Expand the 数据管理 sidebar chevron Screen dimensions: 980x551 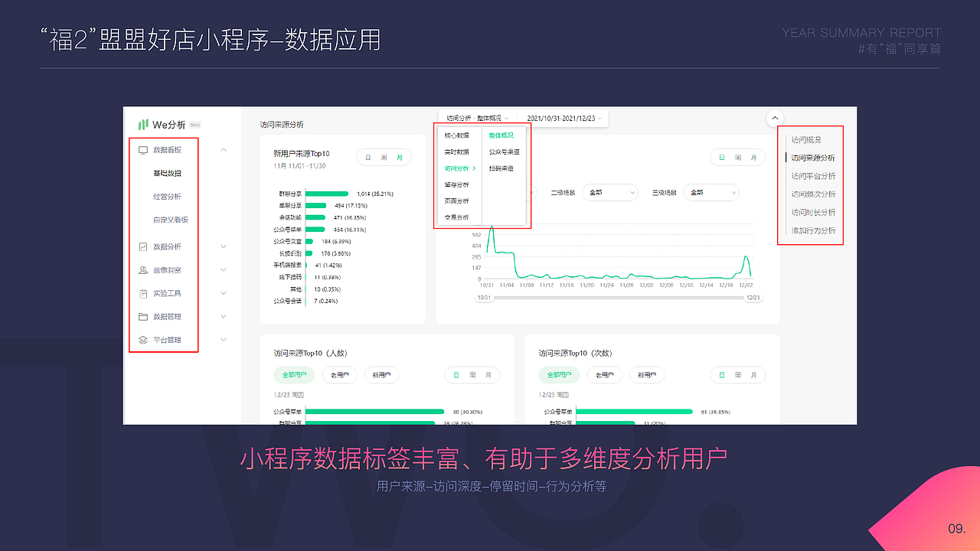(x=224, y=317)
